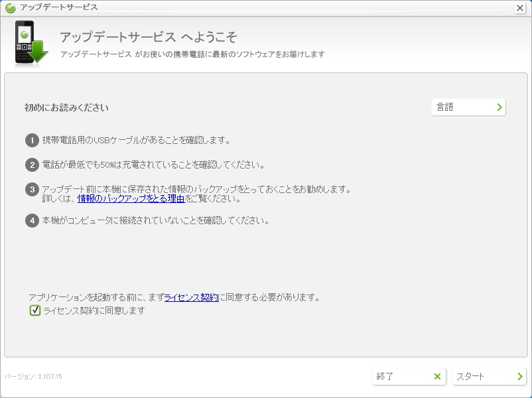Viewport: 532px width, 398px height.
Task: Open the ライセンス契約 license agreement link
Action: coord(191,298)
